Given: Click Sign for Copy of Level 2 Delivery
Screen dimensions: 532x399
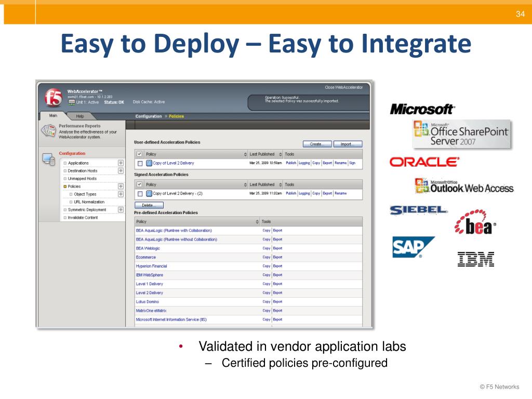Looking at the screenshot, I should (x=352, y=163).
